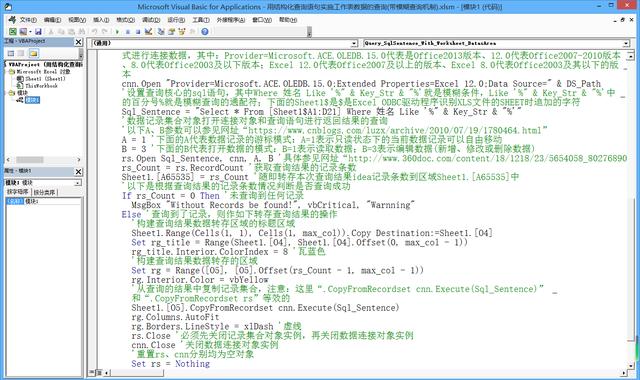Open the 外接程序(A) menu
This screenshot has height=380, width=640.
tap(231, 20)
